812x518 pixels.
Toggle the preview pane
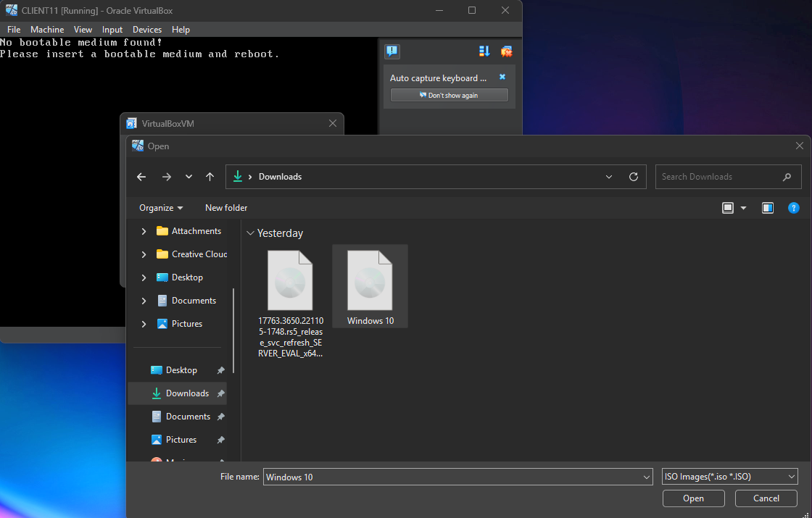pyautogui.click(x=768, y=208)
